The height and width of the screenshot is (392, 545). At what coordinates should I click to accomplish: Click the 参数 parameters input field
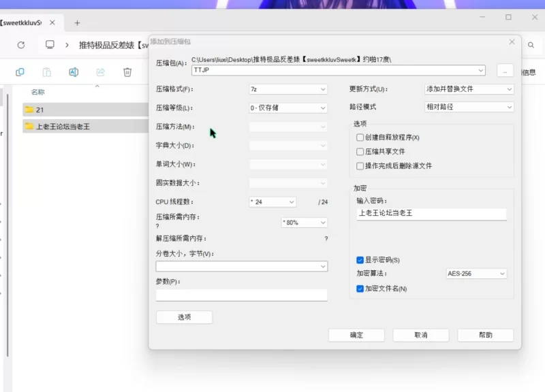pos(242,295)
